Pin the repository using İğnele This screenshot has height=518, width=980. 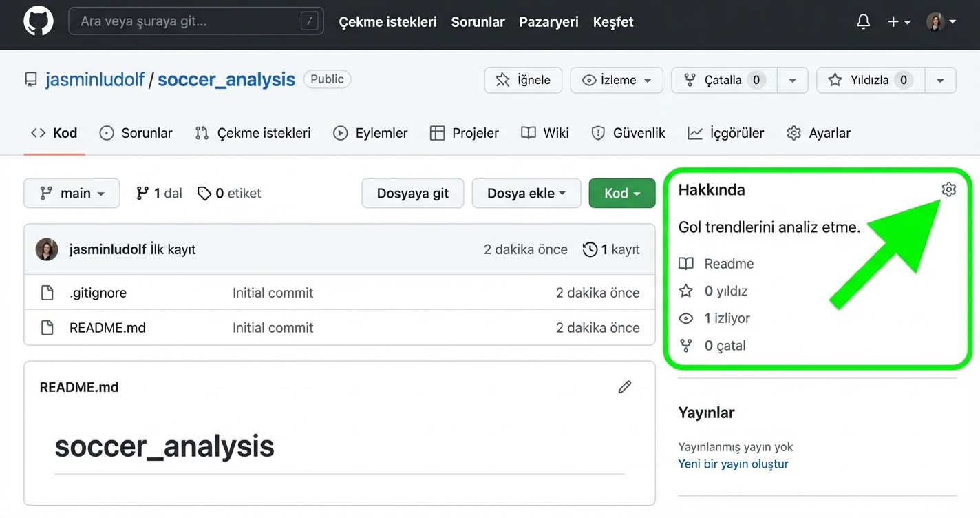pos(523,80)
